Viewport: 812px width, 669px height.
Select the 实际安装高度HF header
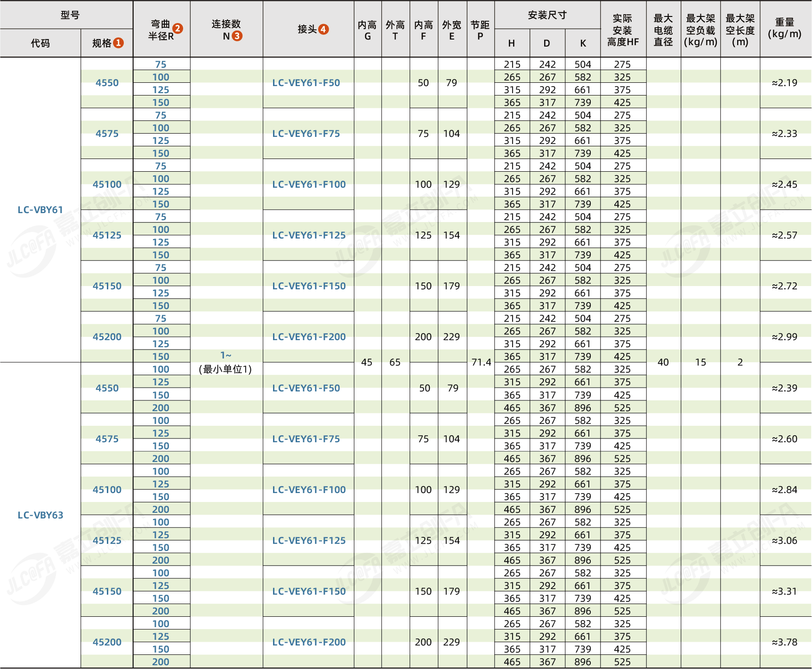tap(623, 30)
